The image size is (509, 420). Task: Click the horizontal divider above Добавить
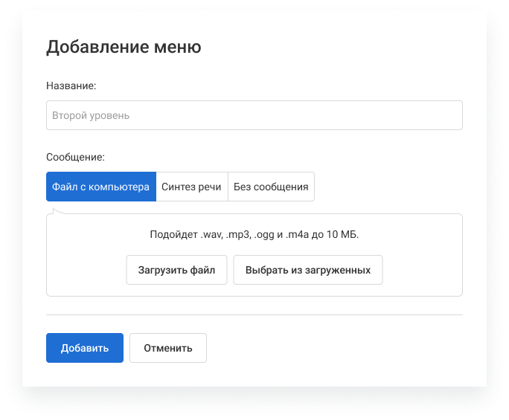point(254,314)
